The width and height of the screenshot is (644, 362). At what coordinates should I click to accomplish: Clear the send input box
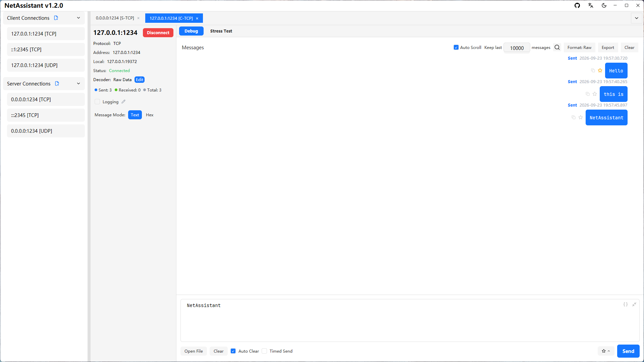218,351
